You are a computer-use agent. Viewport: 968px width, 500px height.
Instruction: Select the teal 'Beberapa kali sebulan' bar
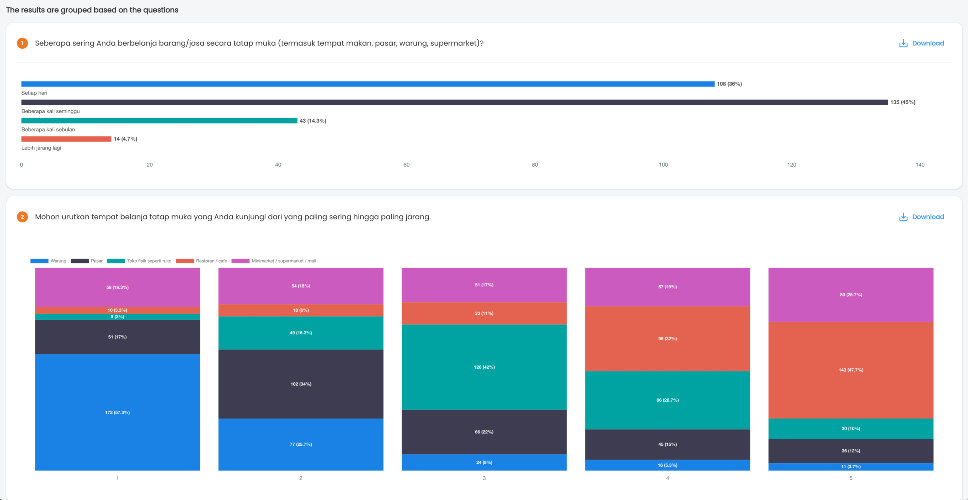[x=159, y=120]
